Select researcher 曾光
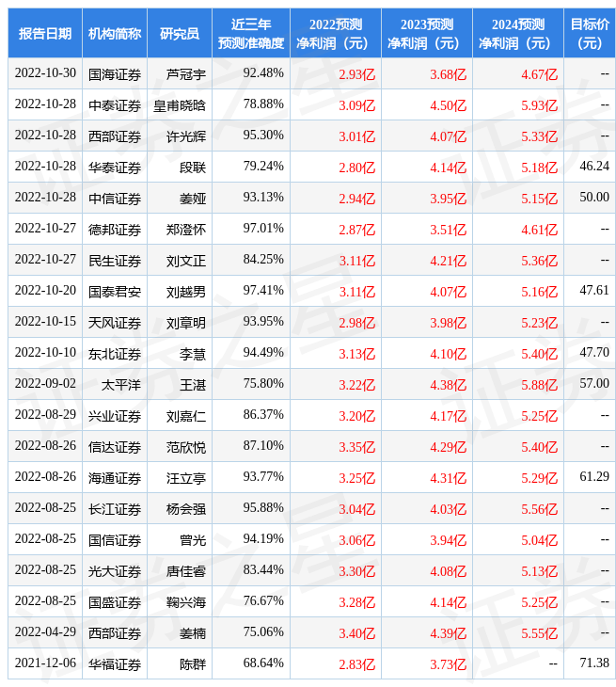616x687 pixels. pos(192,541)
